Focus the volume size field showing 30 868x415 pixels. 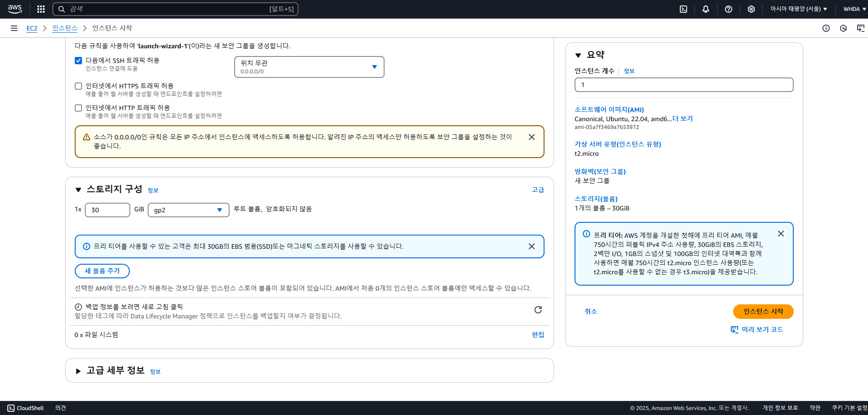(108, 210)
